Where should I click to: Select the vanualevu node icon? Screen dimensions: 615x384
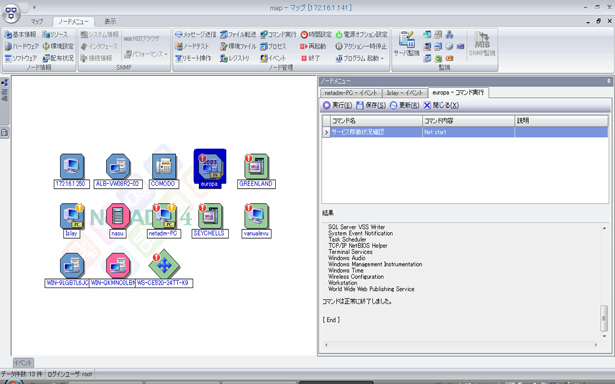point(257,216)
